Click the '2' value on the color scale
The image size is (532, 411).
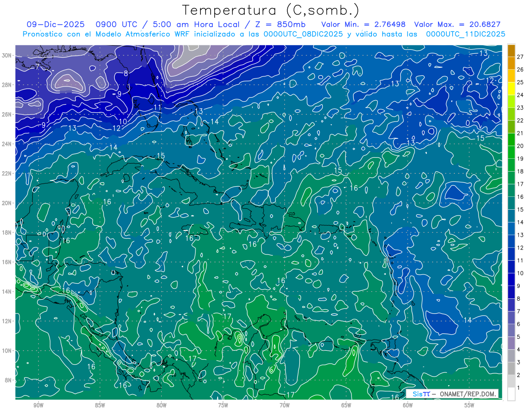click(518, 375)
